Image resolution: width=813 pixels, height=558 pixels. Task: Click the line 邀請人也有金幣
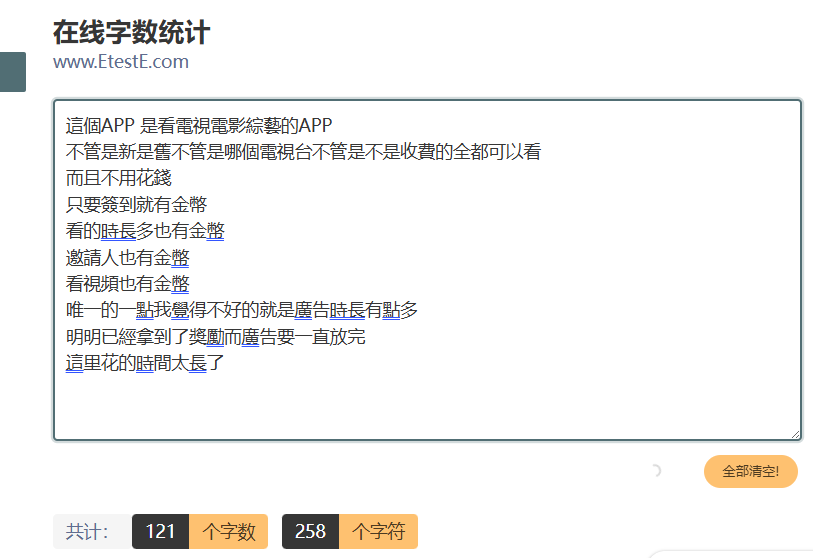click(128, 257)
